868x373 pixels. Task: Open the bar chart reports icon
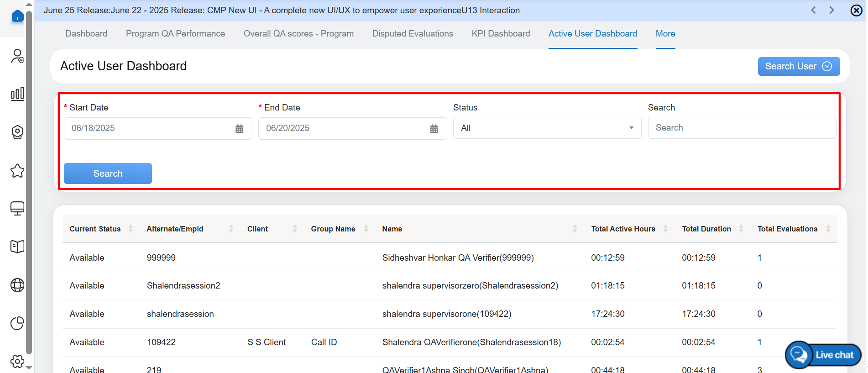click(x=17, y=94)
